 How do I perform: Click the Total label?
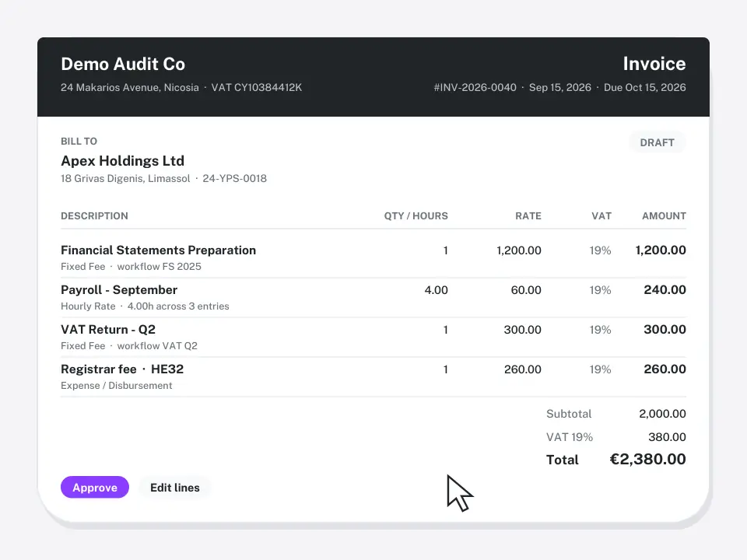[x=562, y=460]
